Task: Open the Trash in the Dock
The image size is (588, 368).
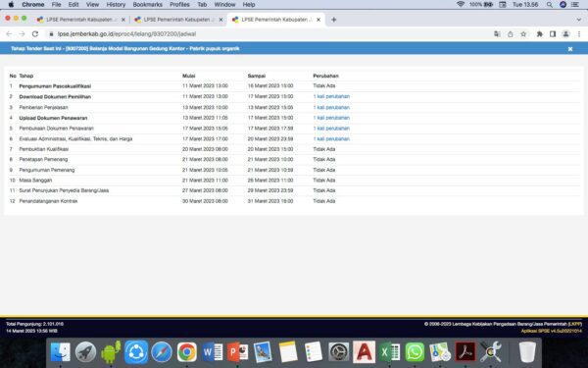Action: [x=527, y=352]
